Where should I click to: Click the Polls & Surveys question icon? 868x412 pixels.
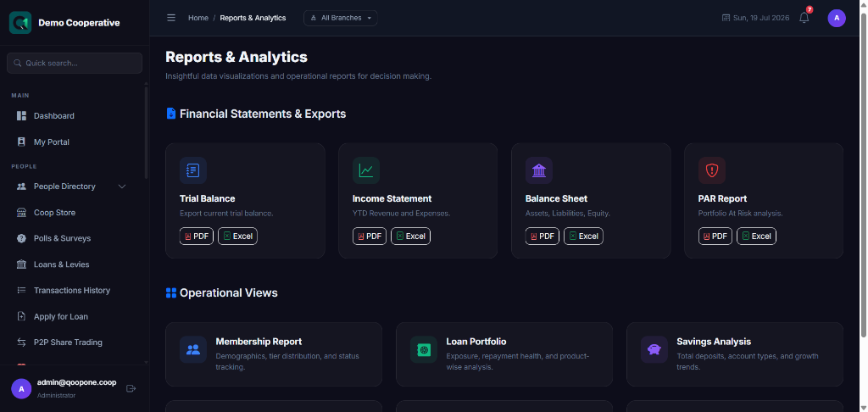pyautogui.click(x=21, y=239)
